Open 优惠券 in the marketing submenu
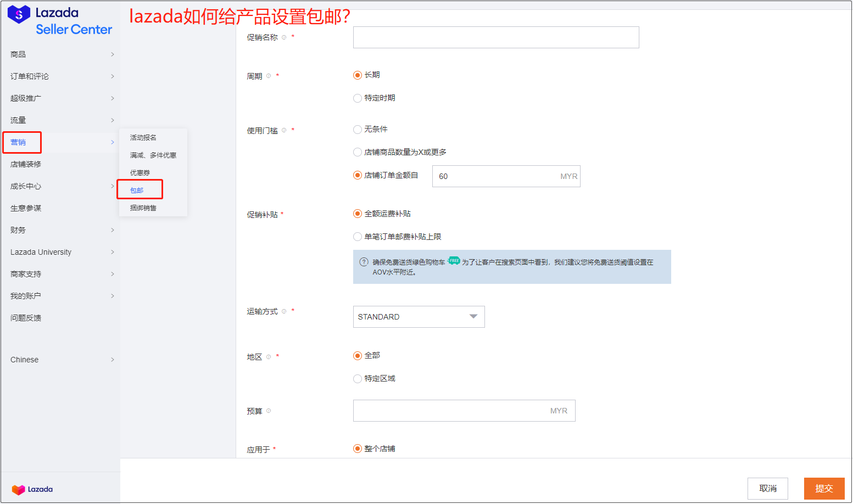 140,173
